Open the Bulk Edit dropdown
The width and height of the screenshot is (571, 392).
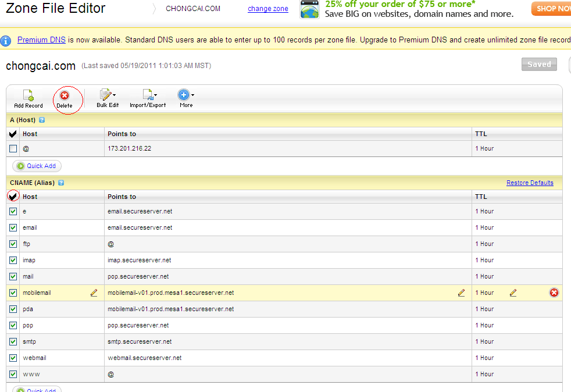[107, 98]
